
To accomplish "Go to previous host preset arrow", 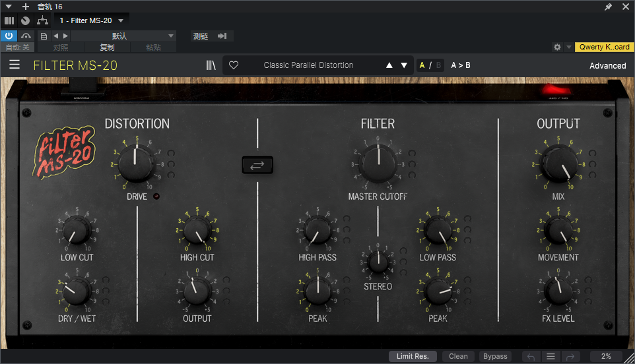I will [x=56, y=36].
